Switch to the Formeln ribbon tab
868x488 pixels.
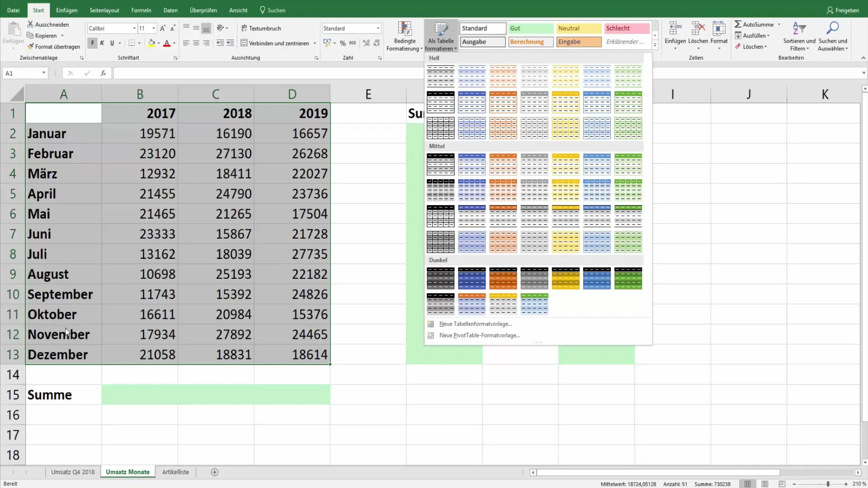141,10
